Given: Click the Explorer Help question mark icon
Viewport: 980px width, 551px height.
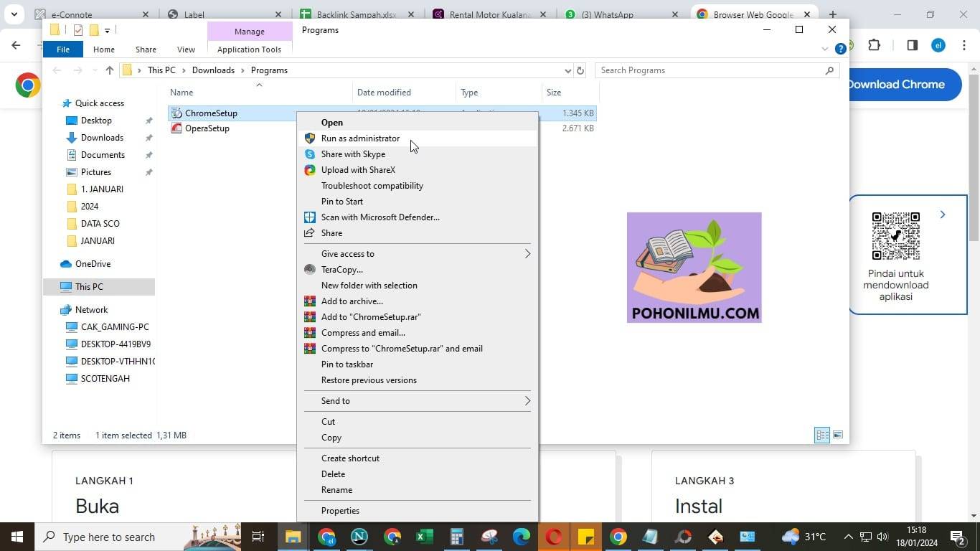Looking at the screenshot, I should [840, 49].
